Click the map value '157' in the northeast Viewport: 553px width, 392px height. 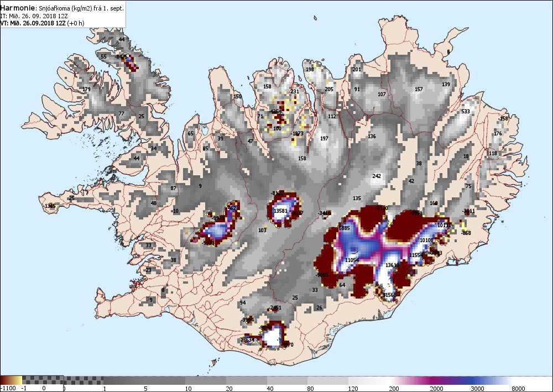pos(419,89)
